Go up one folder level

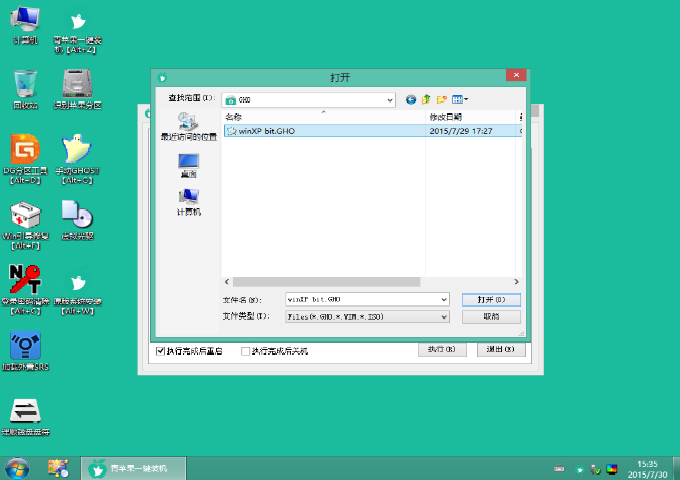coord(426,100)
